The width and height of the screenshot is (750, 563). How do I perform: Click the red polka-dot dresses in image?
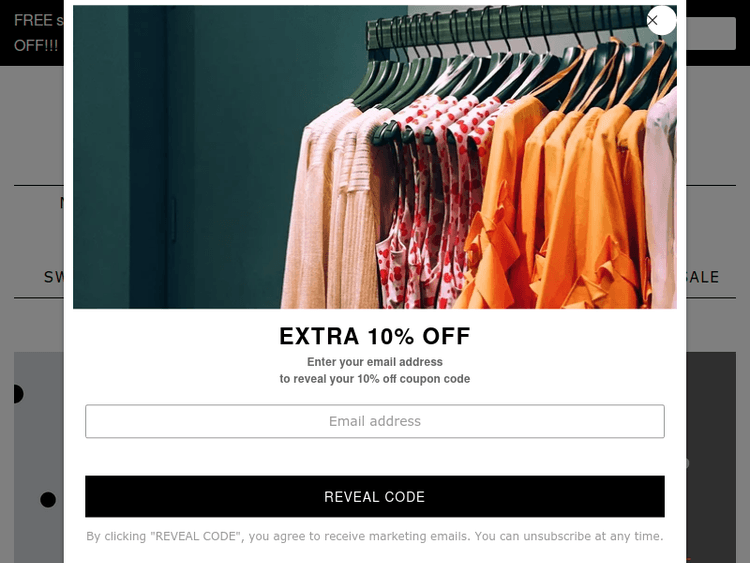(426, 201)
